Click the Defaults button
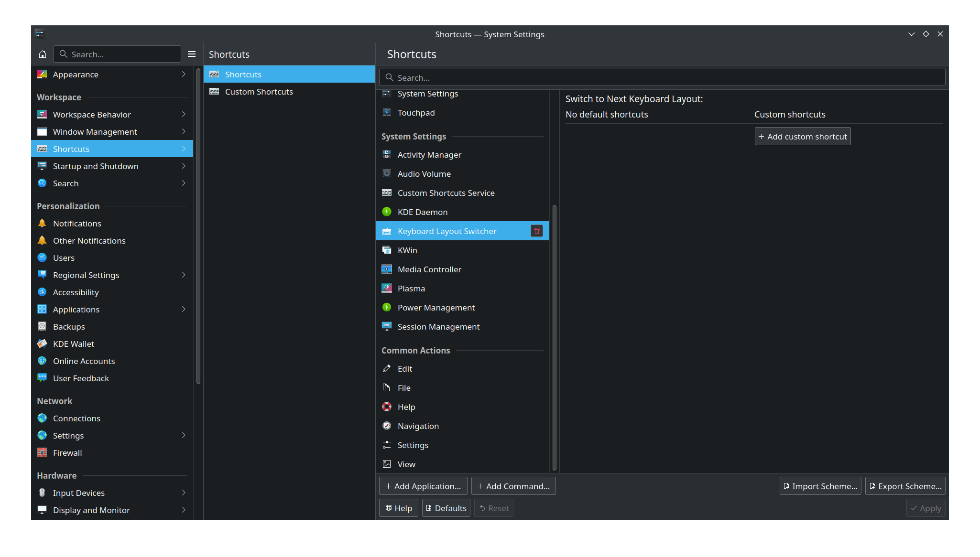 coord(446,508)
